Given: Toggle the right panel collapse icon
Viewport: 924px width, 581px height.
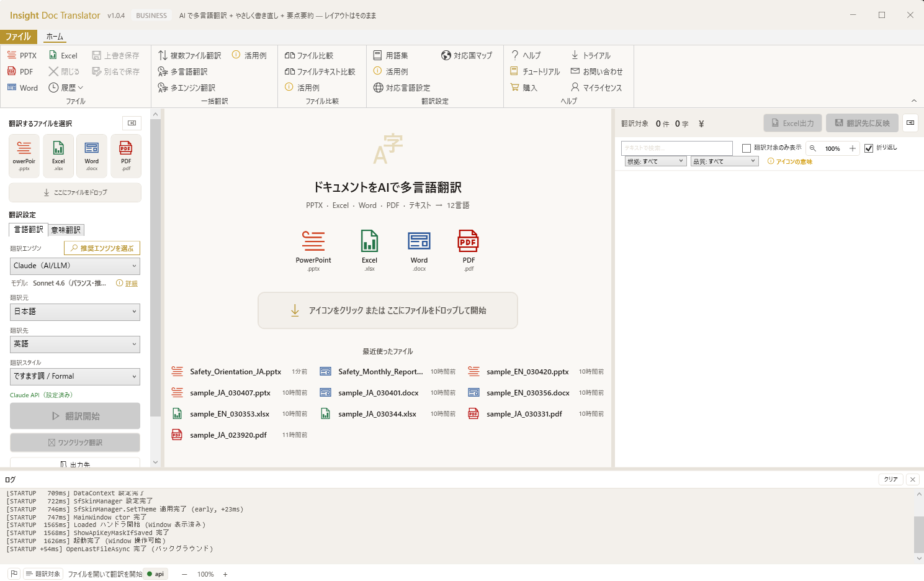Looking at the screenshot, I should click(910, 123).
